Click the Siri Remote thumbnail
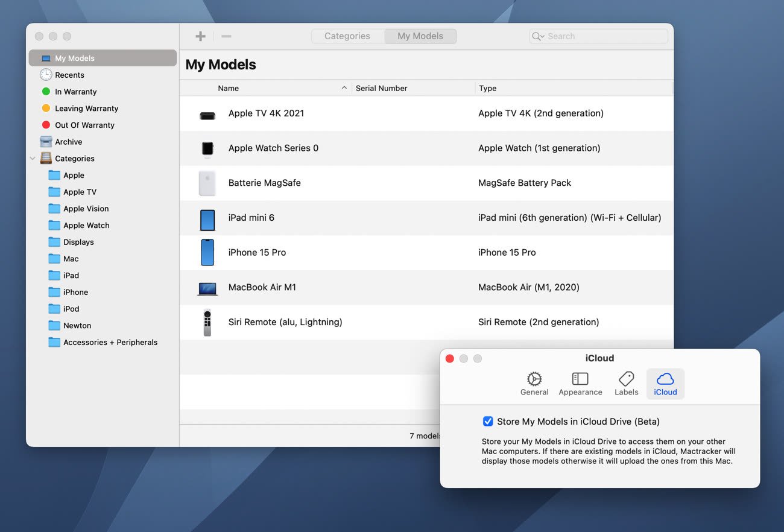This screenshot has width=784, height=532. pos(207,323)
